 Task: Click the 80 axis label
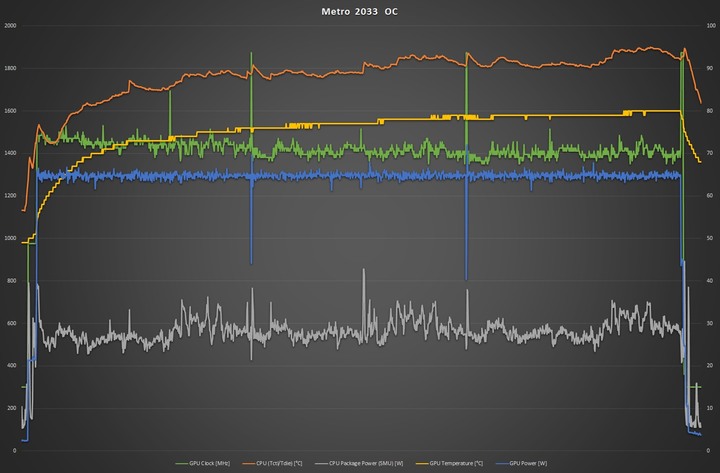tap(709, 111)
